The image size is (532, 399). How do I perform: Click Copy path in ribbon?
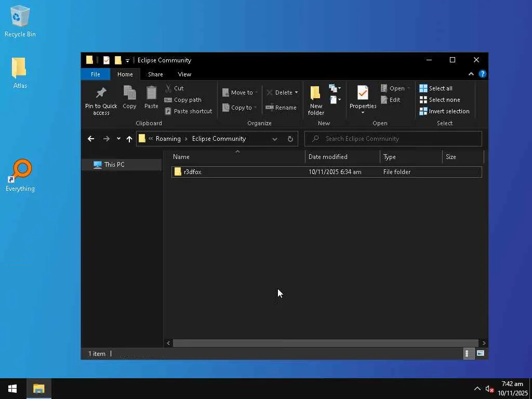[x=183, y=100]
